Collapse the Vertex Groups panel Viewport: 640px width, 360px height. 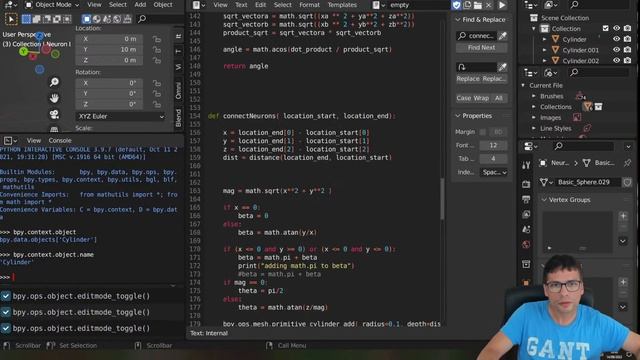point(544,200)
